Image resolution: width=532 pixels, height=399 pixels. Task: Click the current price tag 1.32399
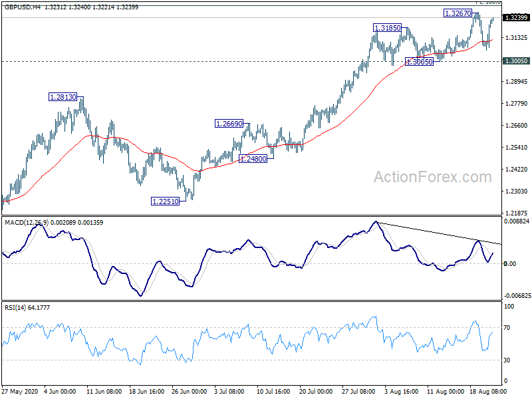(x=516, y=18)
